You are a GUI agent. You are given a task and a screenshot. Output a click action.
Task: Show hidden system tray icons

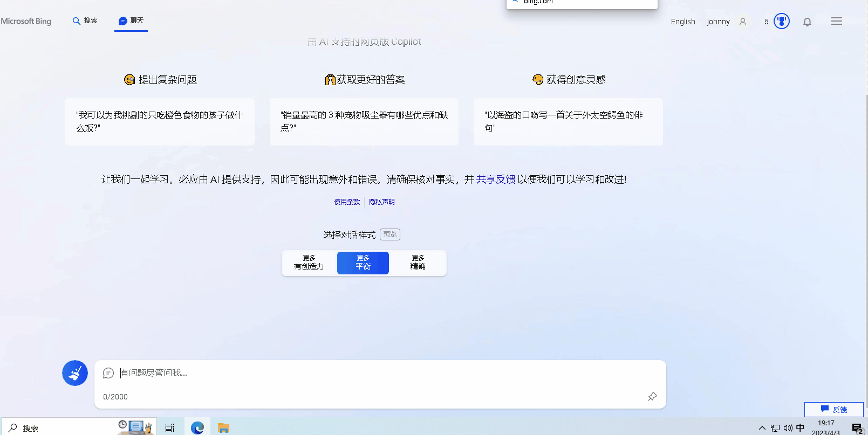point(762,428)
